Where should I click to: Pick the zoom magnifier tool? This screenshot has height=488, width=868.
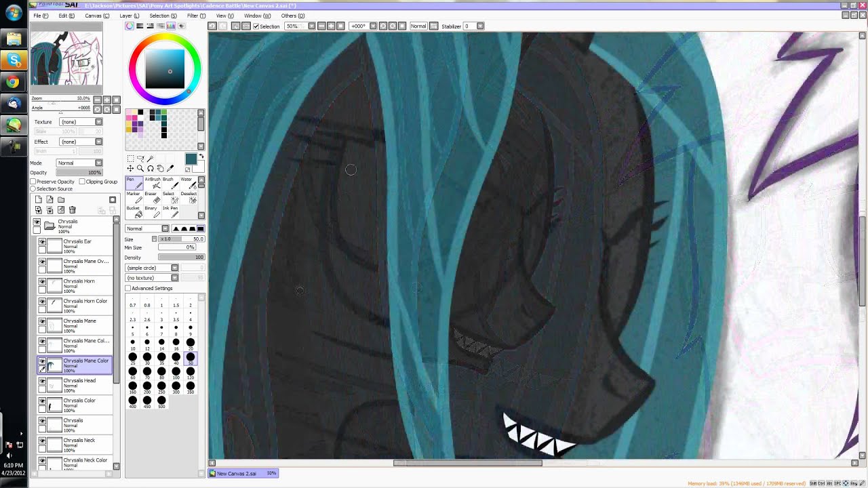click(x=140, y=168)
